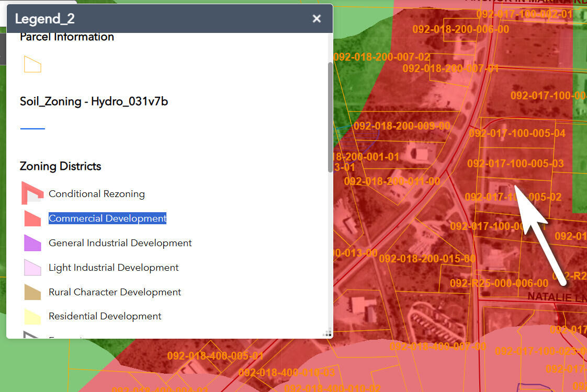Click the Rural Character Development tan icon
Screen dimensions: 587x392
tap(32, 292)
